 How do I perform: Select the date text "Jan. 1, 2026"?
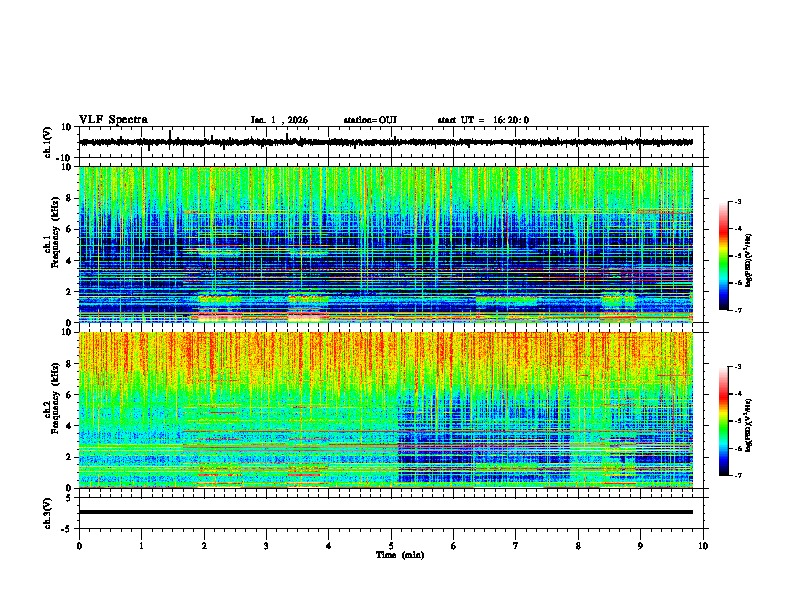click(x=279, y=120)
